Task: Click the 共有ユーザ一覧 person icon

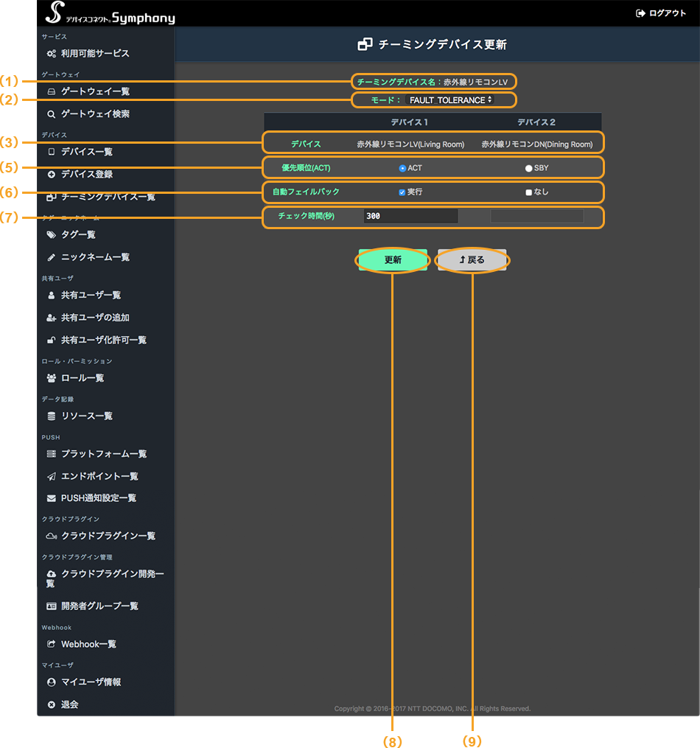Action: point(52,296)
